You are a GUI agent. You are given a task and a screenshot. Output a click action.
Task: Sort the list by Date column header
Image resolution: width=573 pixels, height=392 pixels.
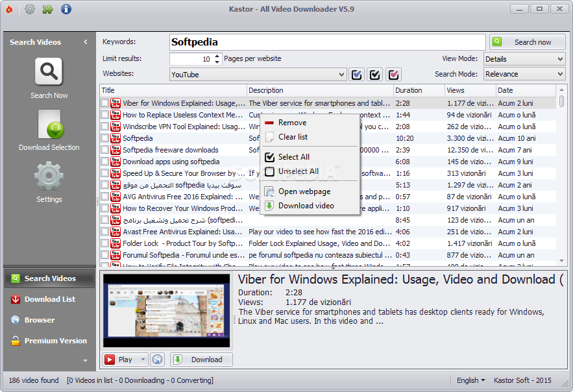(526, 90)
